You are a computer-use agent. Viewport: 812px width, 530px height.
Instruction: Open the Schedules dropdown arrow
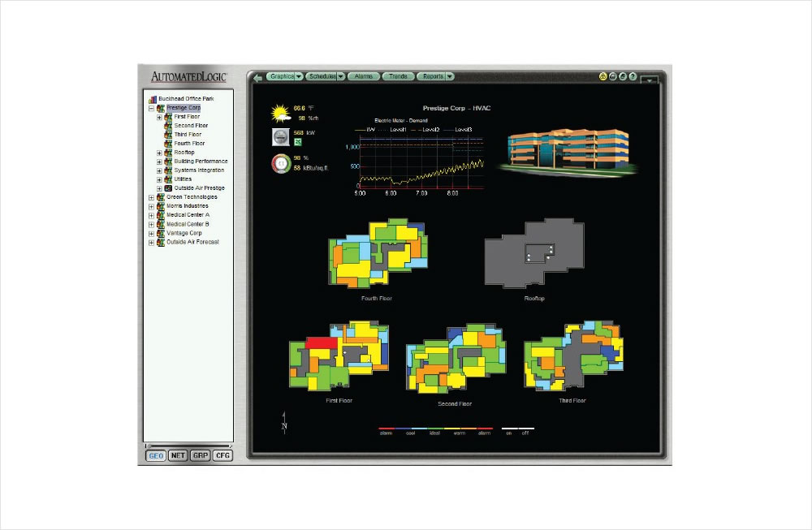tap(341, 76)
